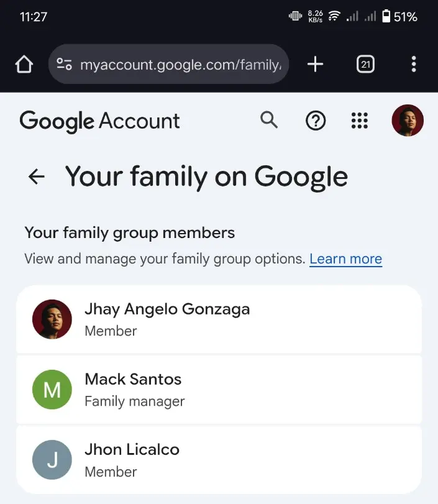Open the Google apps grid launcher
Image resolution: width=438 pixels, height=504 pixels.
click(360, 121)
